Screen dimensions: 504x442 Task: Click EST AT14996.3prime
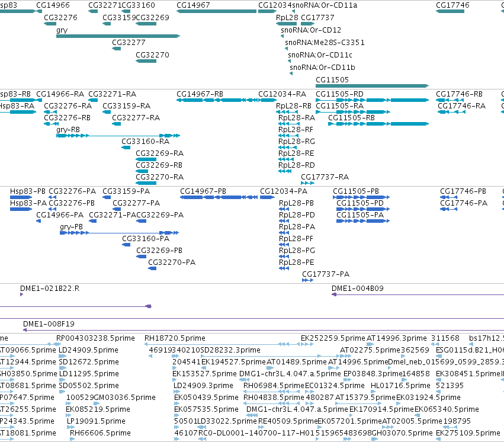(x=397, y=338)
